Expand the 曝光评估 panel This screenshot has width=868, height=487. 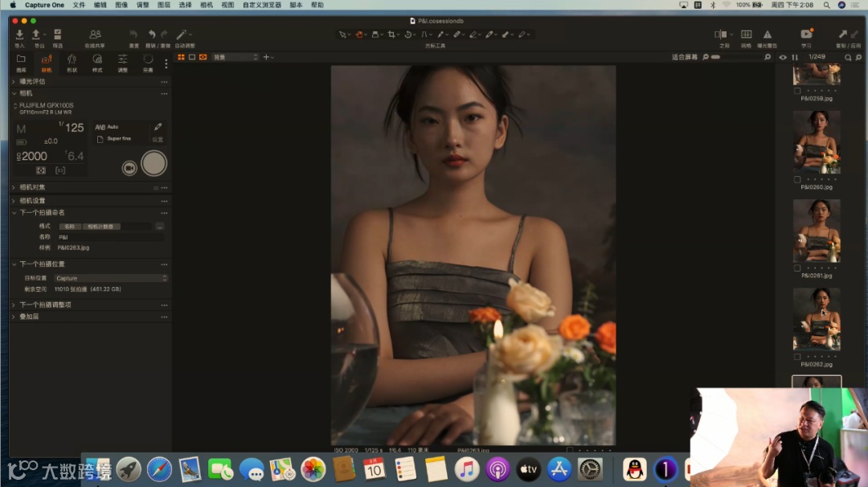pos(14,81)
